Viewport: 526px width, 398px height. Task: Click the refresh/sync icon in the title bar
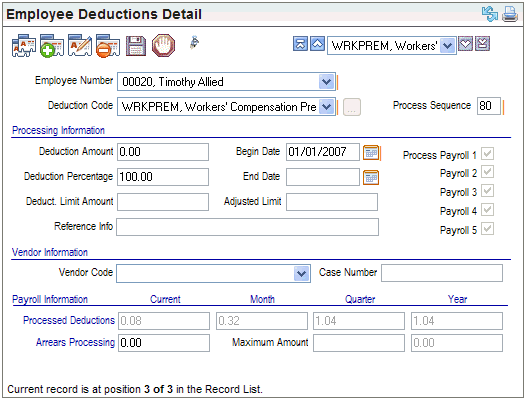click(x=490, y=14)
